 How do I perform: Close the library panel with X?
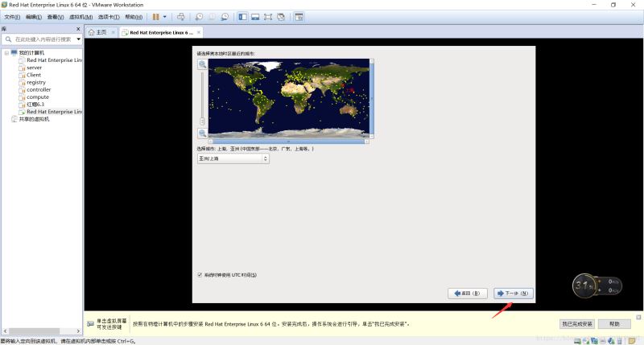click(x=79, y=28)
